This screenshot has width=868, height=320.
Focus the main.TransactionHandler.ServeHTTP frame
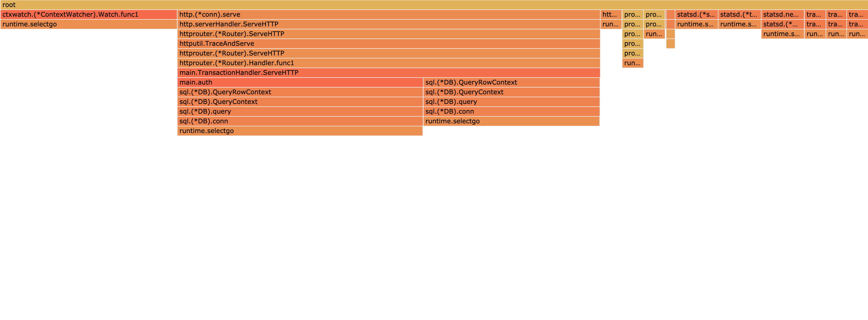click(388, 73)
